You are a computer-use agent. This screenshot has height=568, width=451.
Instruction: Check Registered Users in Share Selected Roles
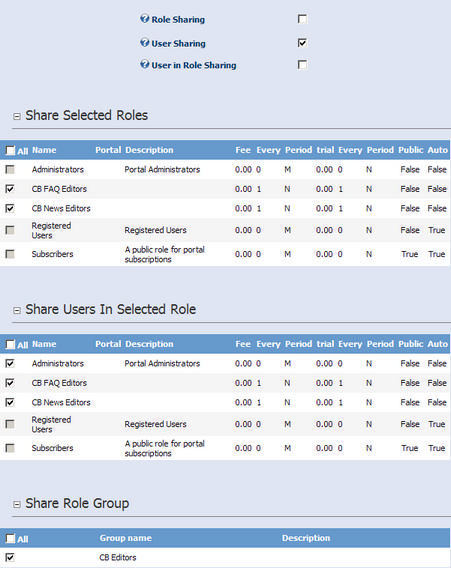(x=10, y=230)
